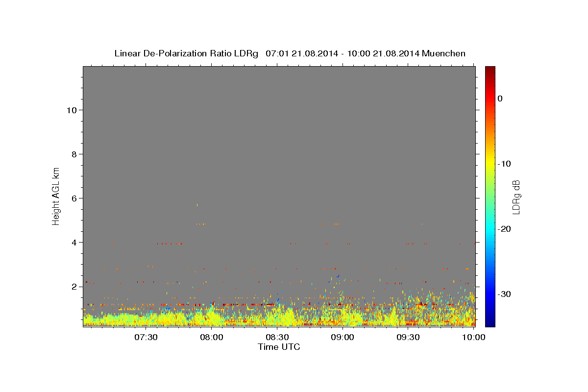Click the dark red top of colorbar
The height and width of the screenshot is (392, 588).
tap(490, 70)
